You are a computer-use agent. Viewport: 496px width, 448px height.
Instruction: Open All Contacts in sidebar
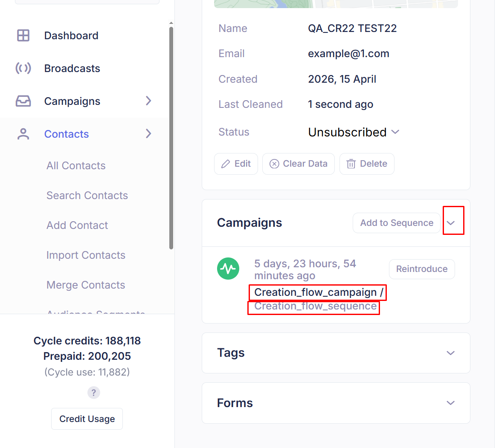point(76,166)
